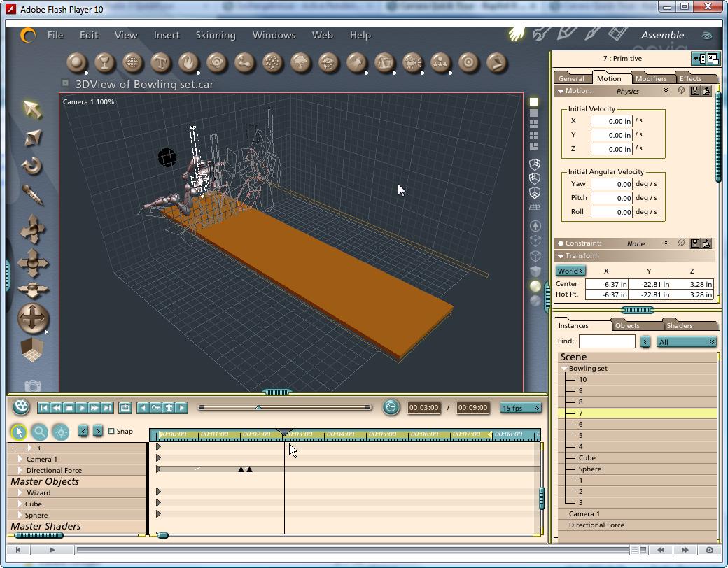Click the save motion preset disk icon
The image size is (728, 568).
694,91
